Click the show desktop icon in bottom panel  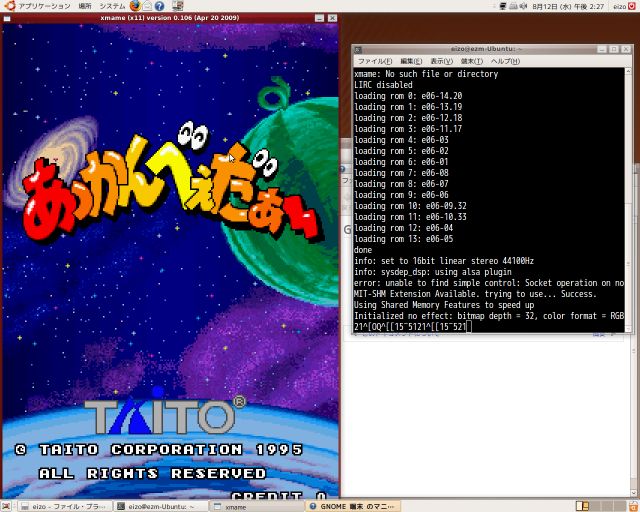(x=6, y=506)
